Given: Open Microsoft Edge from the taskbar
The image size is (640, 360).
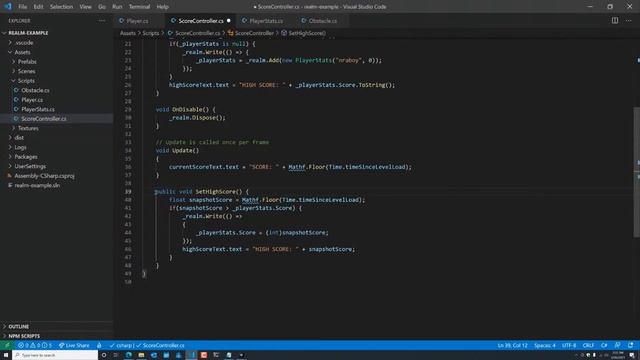Looking at the screenshot, I should tap(129, 355).
